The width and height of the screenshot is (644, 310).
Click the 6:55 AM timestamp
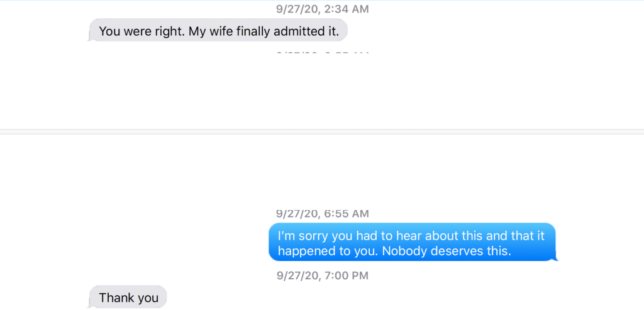click(x=347, y=214)
